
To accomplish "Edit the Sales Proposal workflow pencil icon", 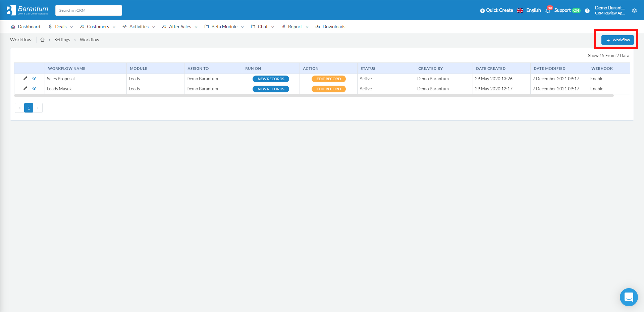I will 25,78.
